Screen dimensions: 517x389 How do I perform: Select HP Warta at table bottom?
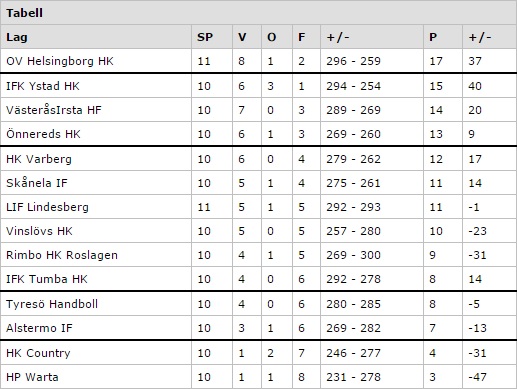click(x=32, y=377)
